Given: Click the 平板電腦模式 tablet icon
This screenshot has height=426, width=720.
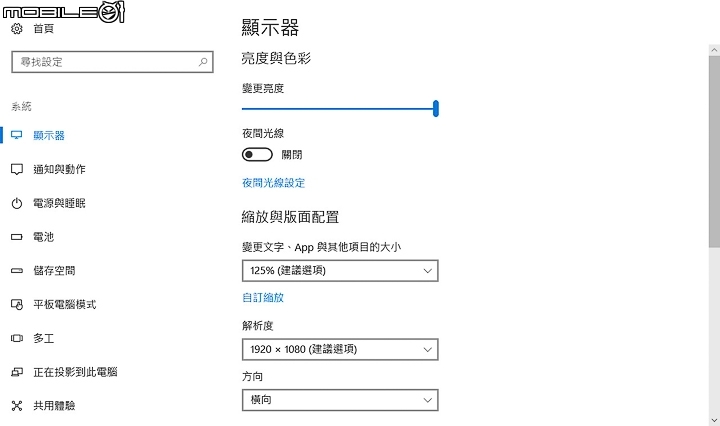Looking at the screenshot, I should [x=17, y=304].
